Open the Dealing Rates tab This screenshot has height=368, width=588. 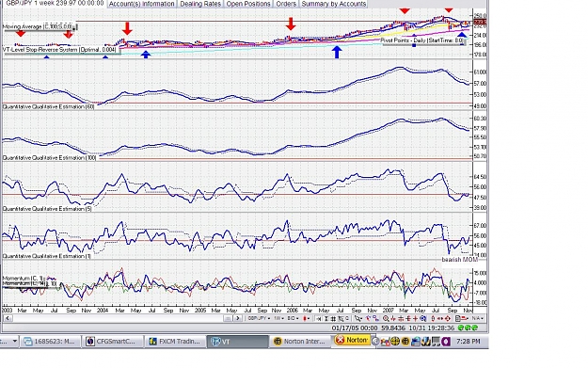pos(200,4)
